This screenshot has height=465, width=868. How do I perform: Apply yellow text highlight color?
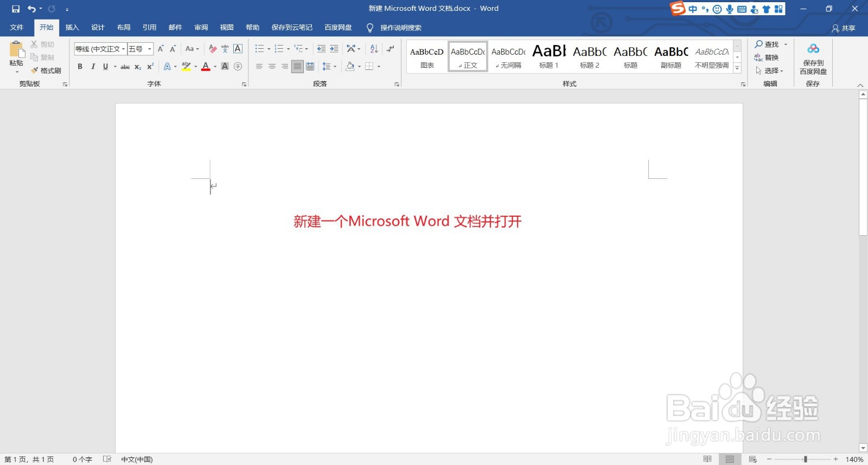tap(186, 67)
